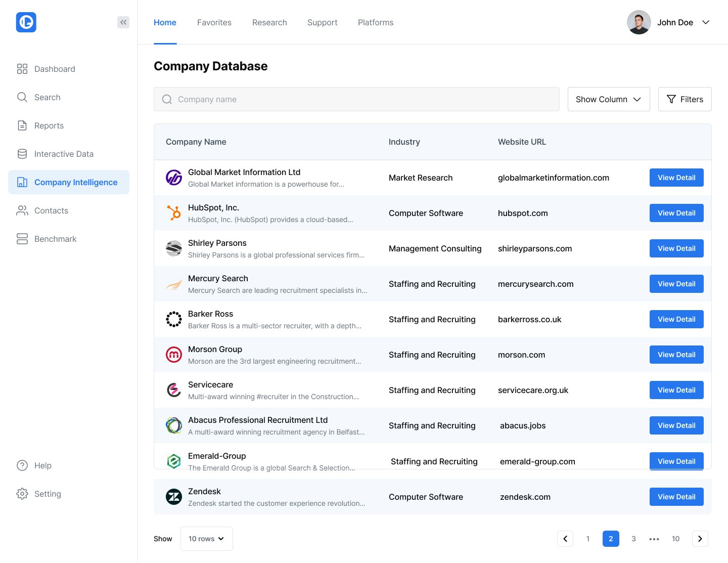Click the magnifier icon in search field
728x563 pixels.
[167, 99]
